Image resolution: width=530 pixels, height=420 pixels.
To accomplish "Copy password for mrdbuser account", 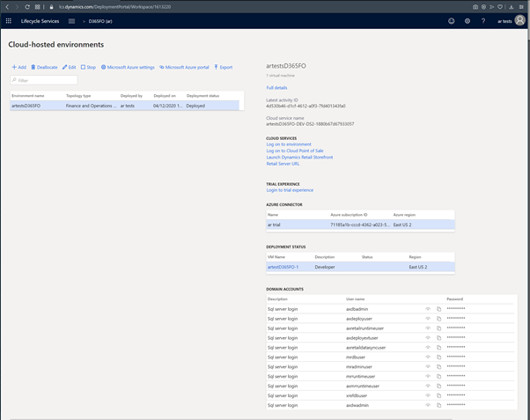I will [x=438, y=357].
